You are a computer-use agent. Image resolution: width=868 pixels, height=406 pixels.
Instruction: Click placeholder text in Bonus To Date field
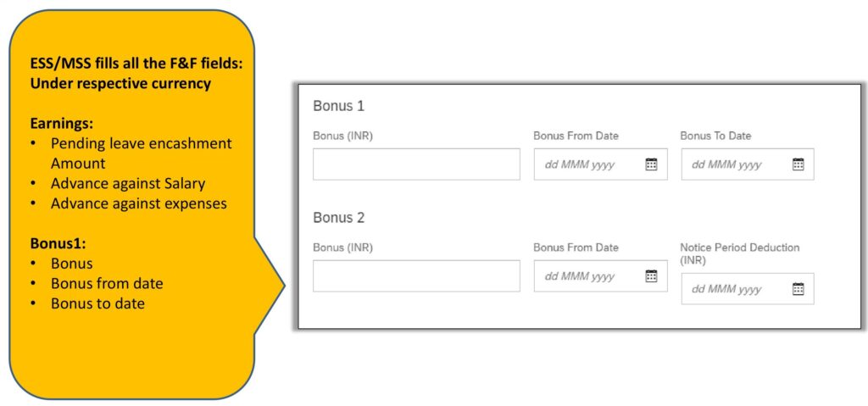tap(726, 165)
